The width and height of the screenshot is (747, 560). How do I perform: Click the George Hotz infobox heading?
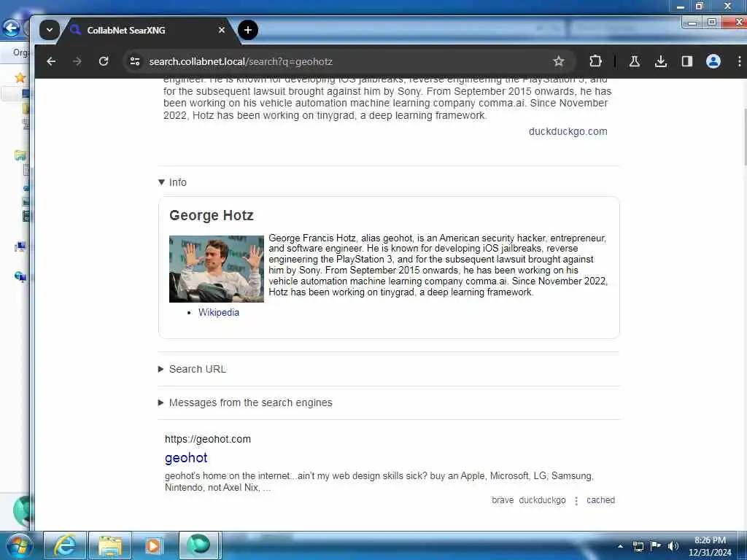[212, 215]
